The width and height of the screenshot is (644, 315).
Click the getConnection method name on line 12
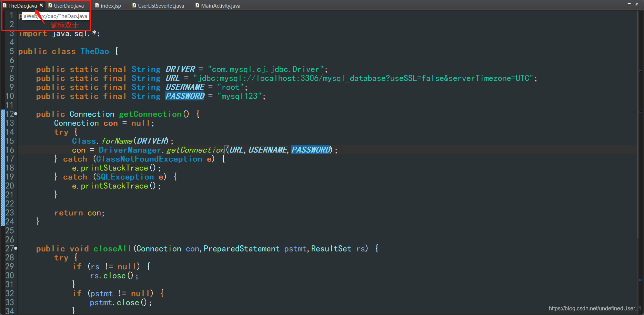point(150,114)
